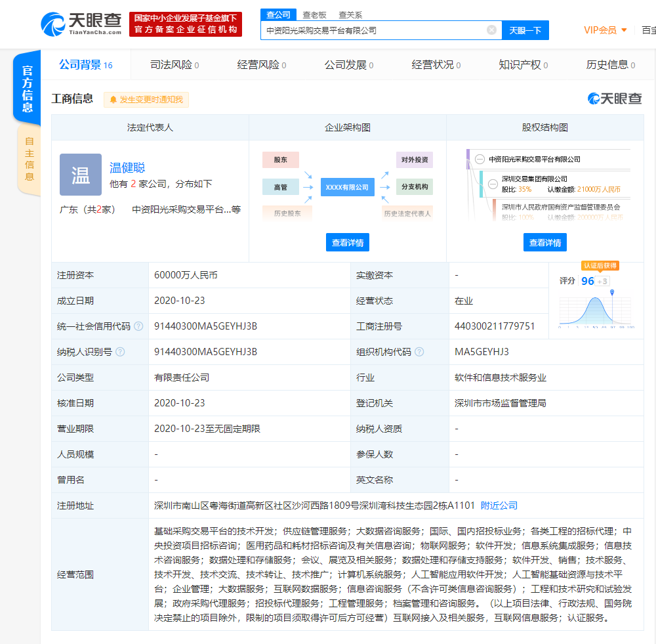656x644 pixels.
Task: Select the 软件和信息技术服务业 industry value
Action: [x=501, y=377]
